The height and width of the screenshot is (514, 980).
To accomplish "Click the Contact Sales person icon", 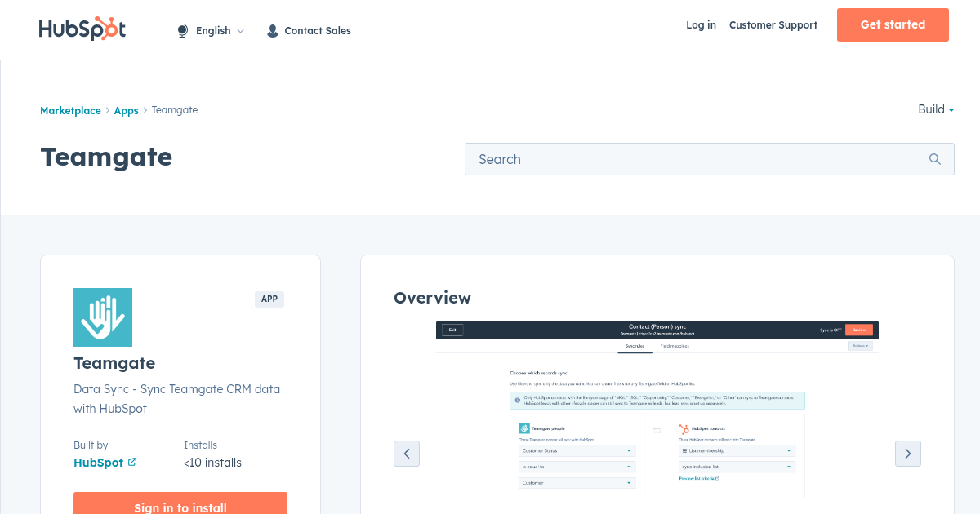I will tap(273, 31).
